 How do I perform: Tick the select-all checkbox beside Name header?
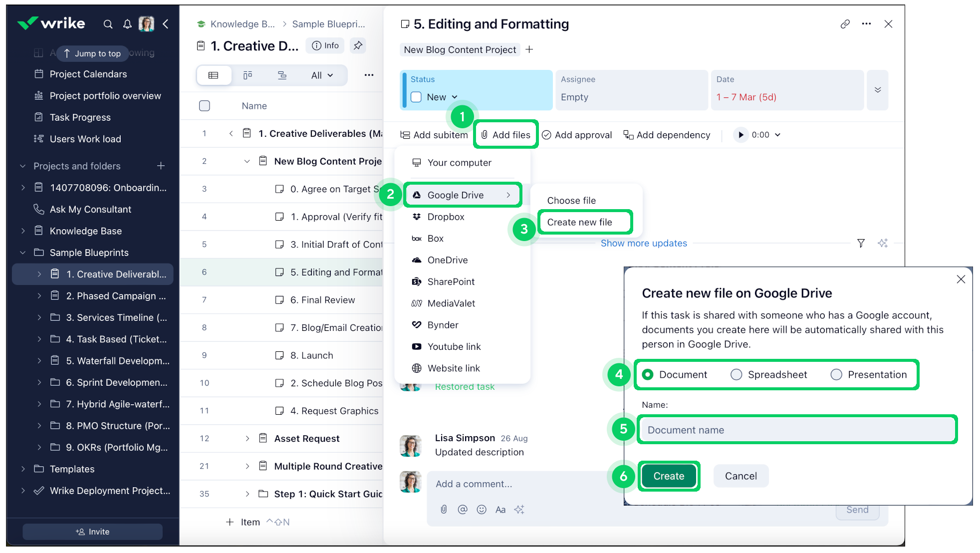click(205, 106)
